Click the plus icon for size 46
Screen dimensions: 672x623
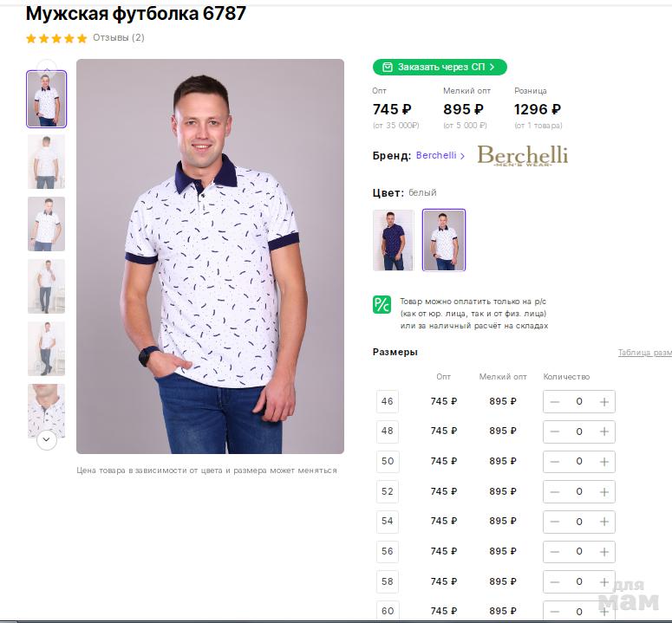[604, 402]
